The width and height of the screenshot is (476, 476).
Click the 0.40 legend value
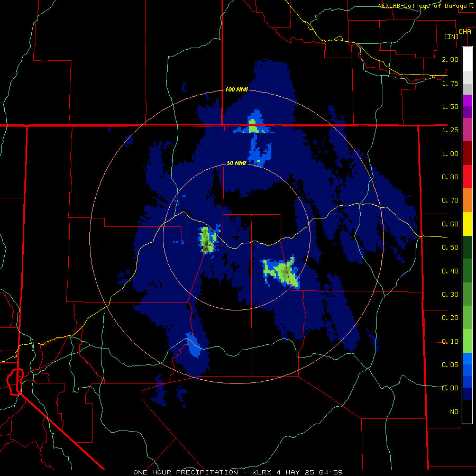(450, 271)
